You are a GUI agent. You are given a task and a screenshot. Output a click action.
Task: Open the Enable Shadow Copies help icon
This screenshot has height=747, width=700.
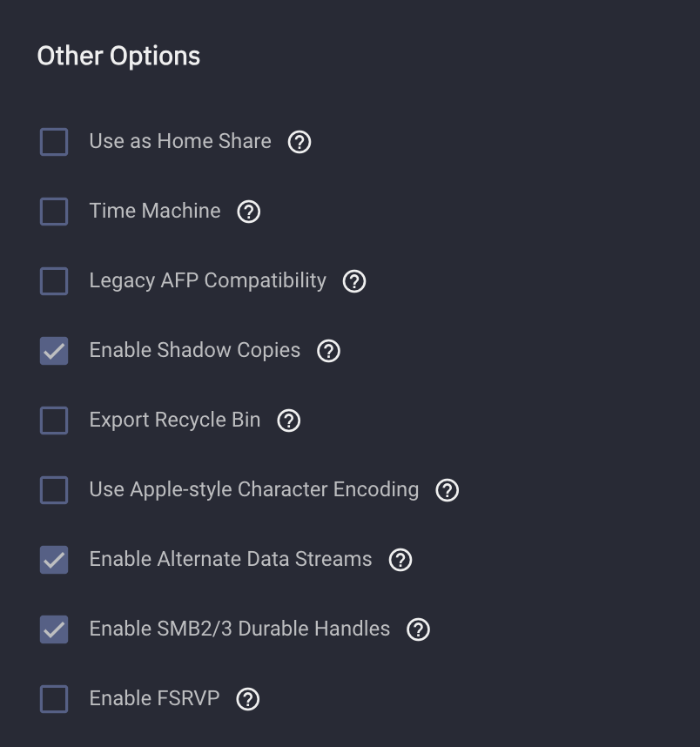pyautogui.click(x=328, y=351)
